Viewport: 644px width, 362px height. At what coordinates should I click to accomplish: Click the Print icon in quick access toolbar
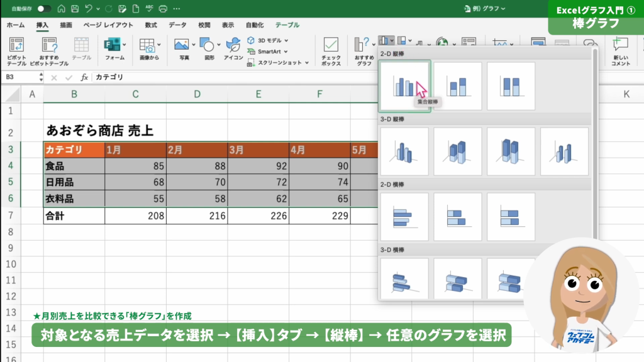pos(163,9)
